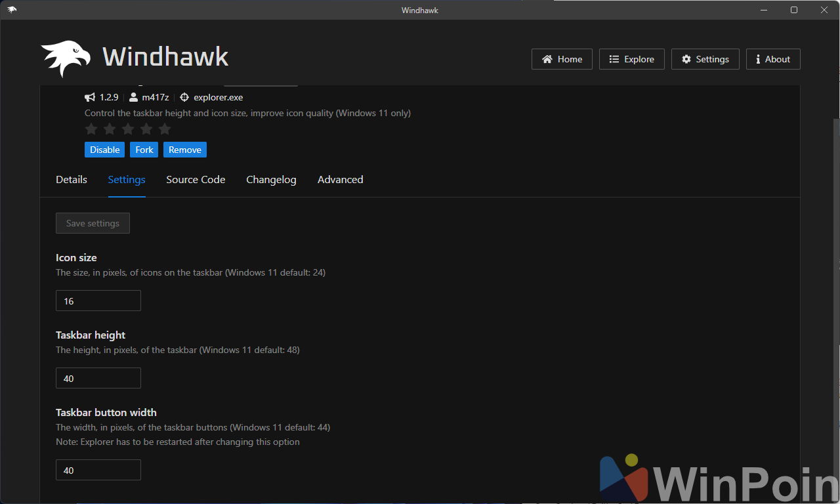The height and width of the screenshot is (504, 840).
Task: Switch to the Source Code tab
Action: pyautogui.click(x=196, y=180)
